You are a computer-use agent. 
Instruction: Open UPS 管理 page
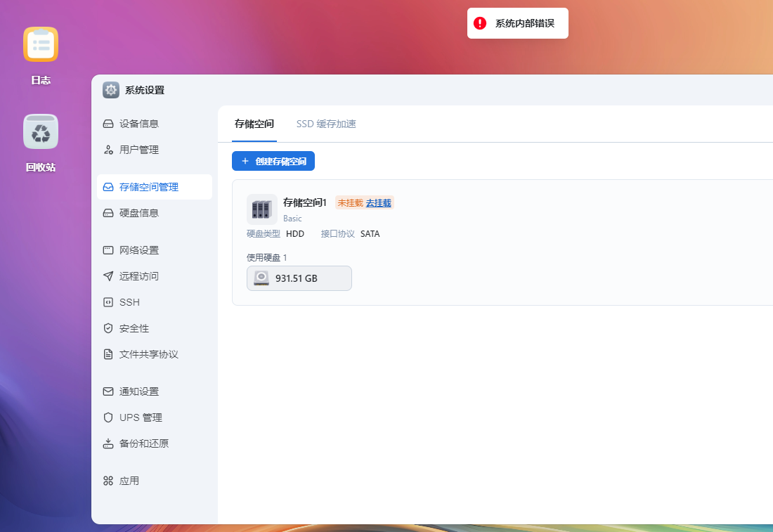pyautogui.click(x=141, y=417)
